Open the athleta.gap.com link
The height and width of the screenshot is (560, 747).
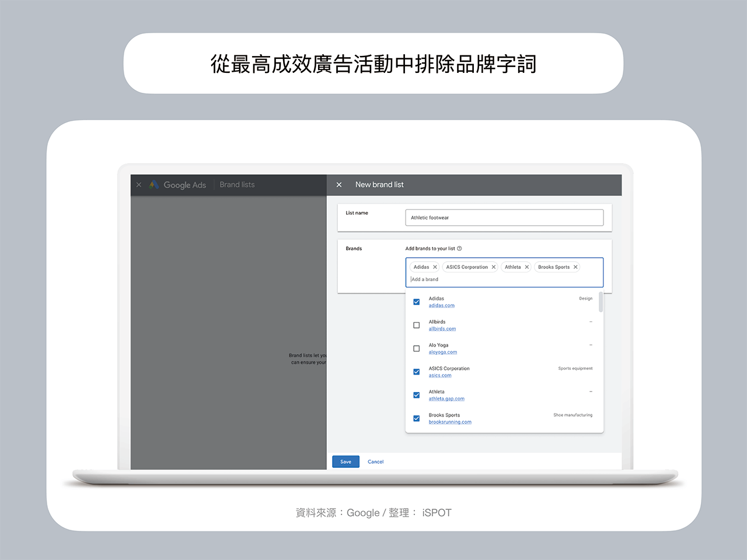(x=446, y=399)
